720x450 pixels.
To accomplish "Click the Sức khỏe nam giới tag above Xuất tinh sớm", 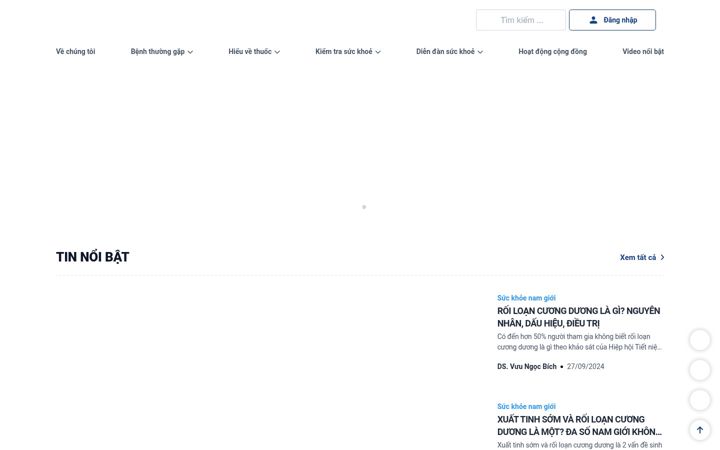I will coord(526,406).
